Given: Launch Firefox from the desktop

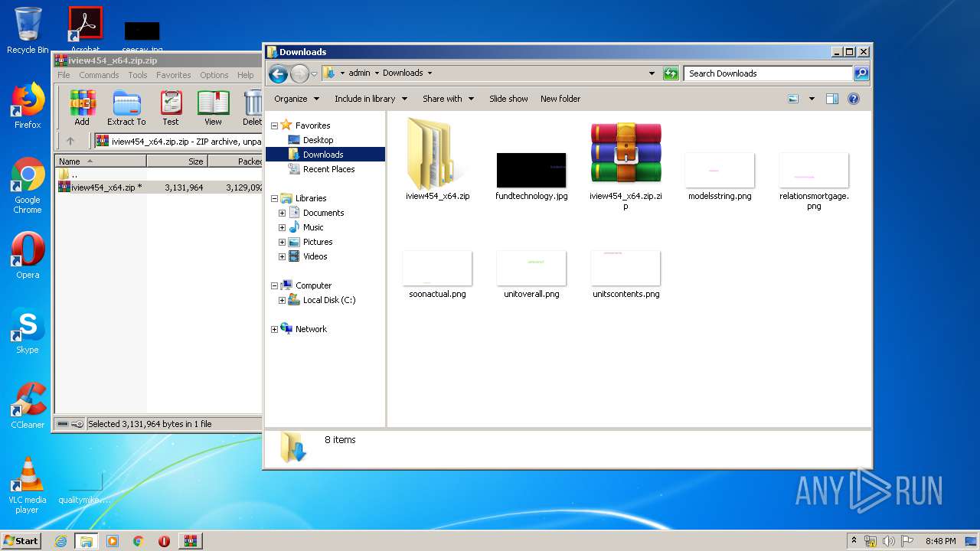Looking at the screenshot, I should click(x=28, y=106).
